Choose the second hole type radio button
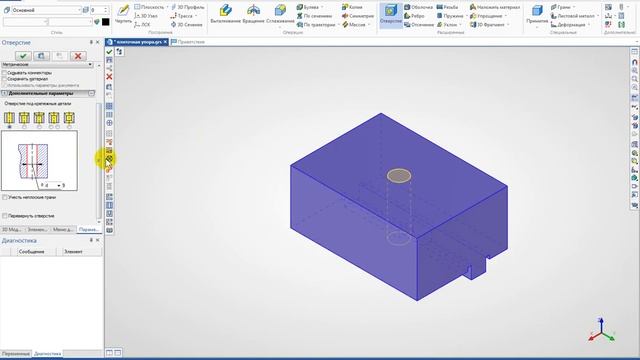The width and height of the screenshot is (640, 360). click(24, 127)
